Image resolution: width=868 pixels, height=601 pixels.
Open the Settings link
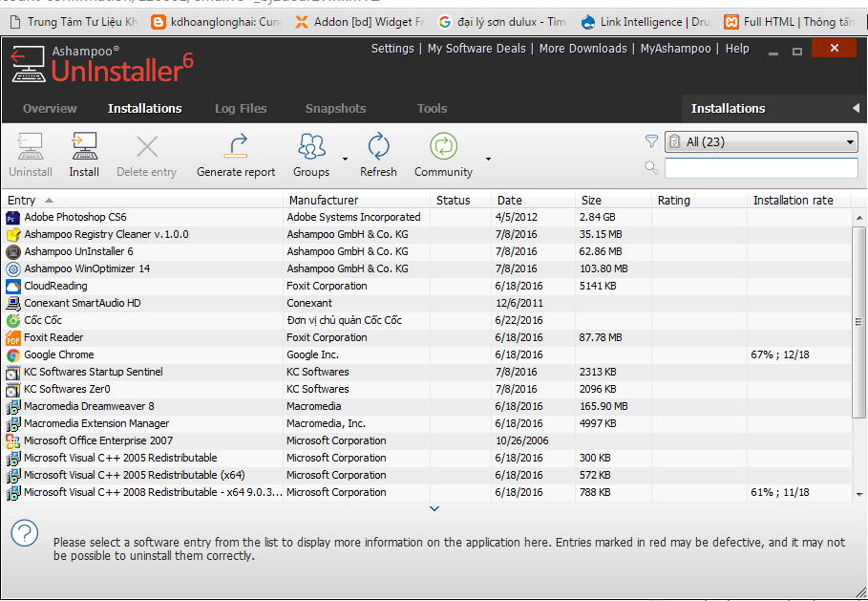(x=392, y=49)
